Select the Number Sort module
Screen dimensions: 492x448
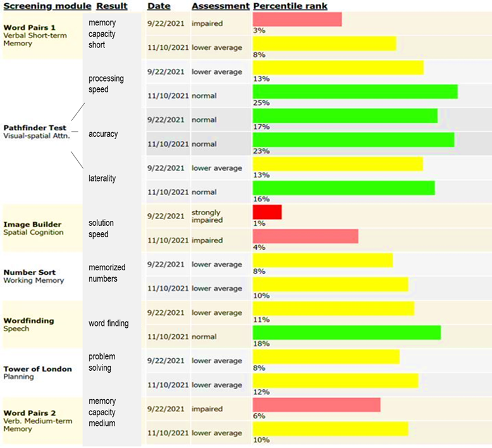point(30,273)
